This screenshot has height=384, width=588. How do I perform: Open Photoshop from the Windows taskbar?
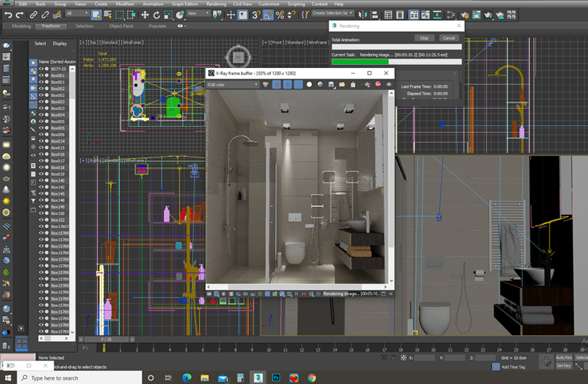pyautogui.click(x=276, y=378)
